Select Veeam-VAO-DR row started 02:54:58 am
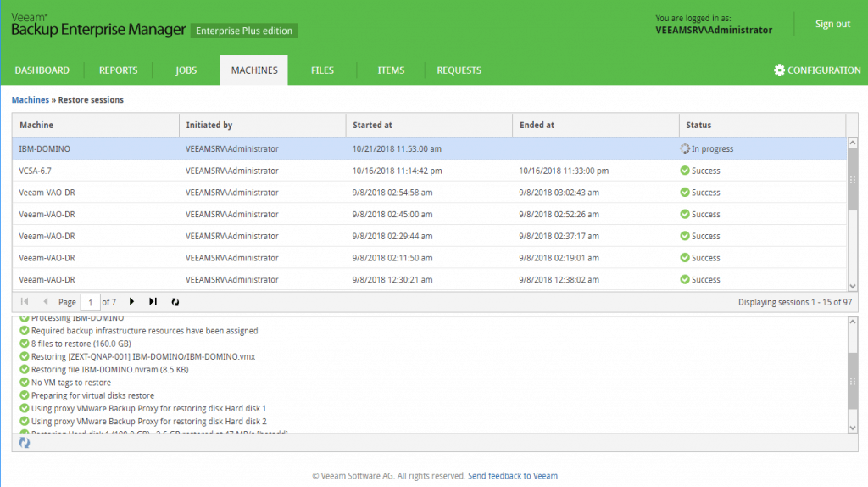Screen dimensions: 868x487 [x=429, y=193]
